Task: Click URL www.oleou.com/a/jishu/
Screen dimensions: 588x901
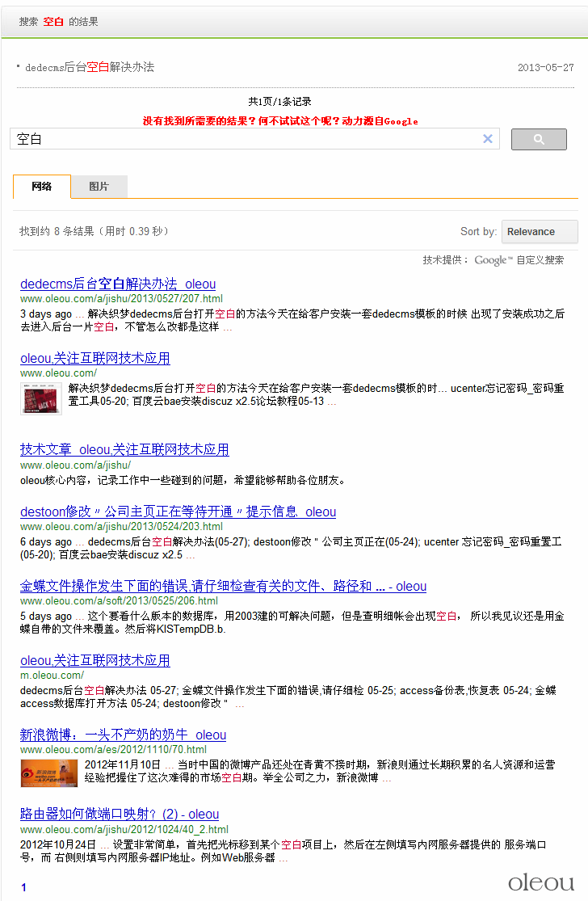Action: 75,465
